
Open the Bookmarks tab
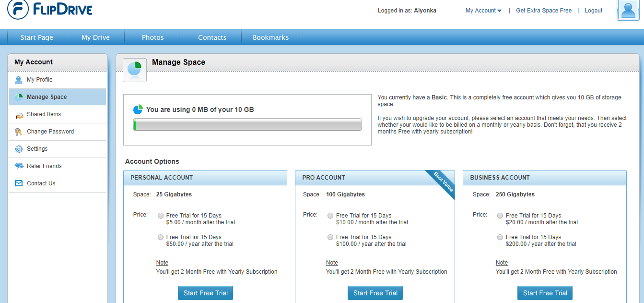click(271, 37)
